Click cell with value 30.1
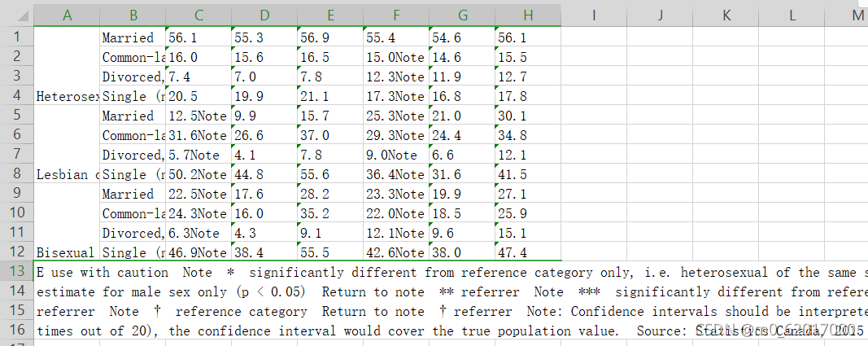Image resolution: width=868 pixels, height=346 pixels. [528, 115]
